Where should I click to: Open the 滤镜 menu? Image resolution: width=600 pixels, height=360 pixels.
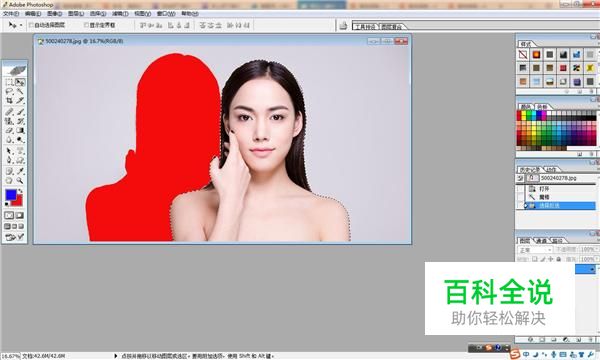pos(120,14)
